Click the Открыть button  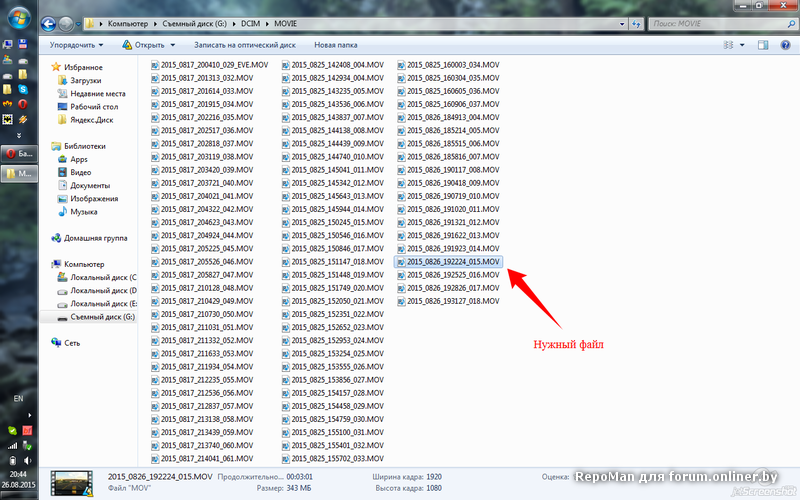pos(143,45)
